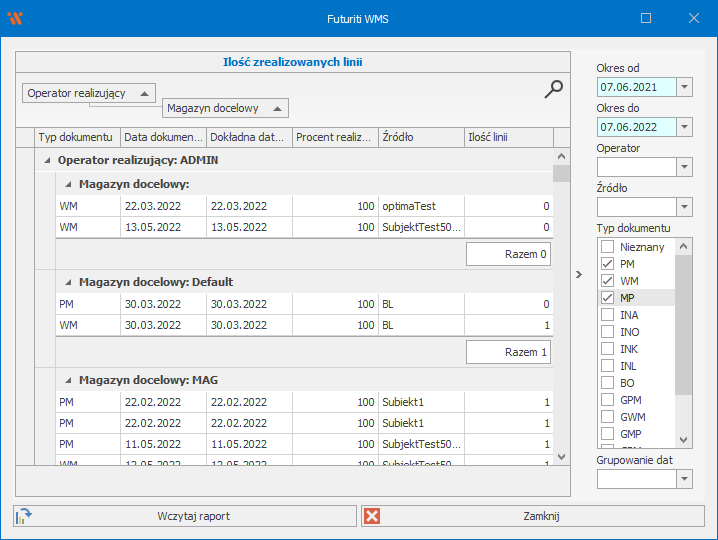Sort by Ilość linii column header
This screenshot has width=718, height=540.
point(509,137)
